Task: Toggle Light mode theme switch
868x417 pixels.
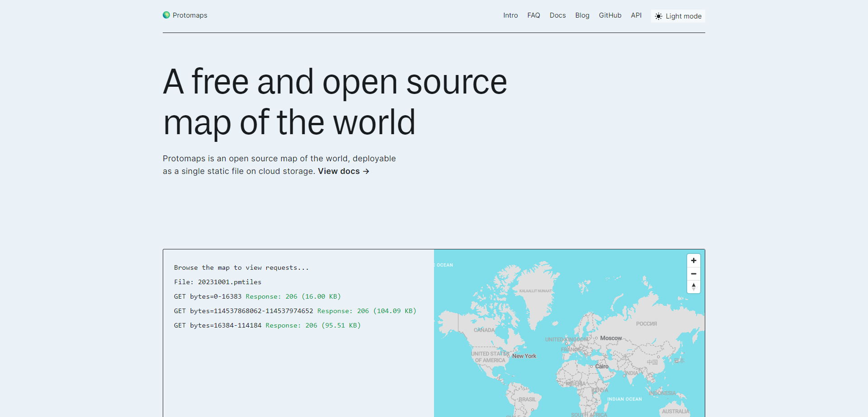Action: [x=677, y=16]
